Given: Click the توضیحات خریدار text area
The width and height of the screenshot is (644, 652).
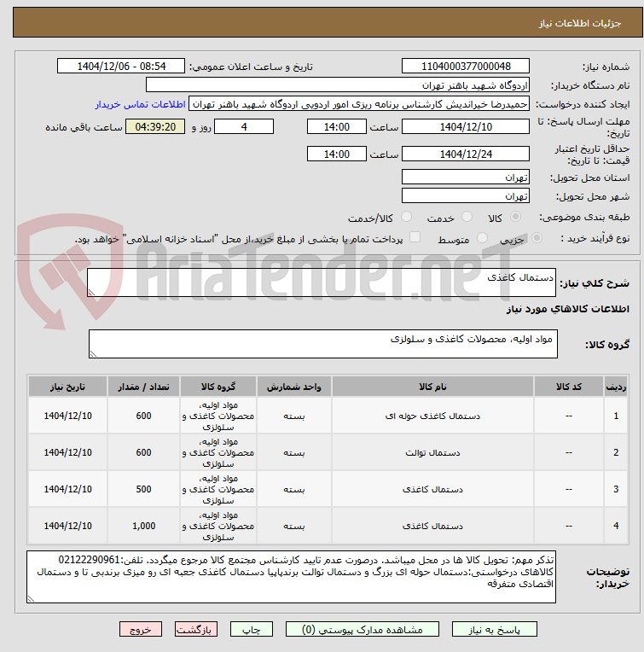Looking at the screenshot, I should (x=291, y=577).
